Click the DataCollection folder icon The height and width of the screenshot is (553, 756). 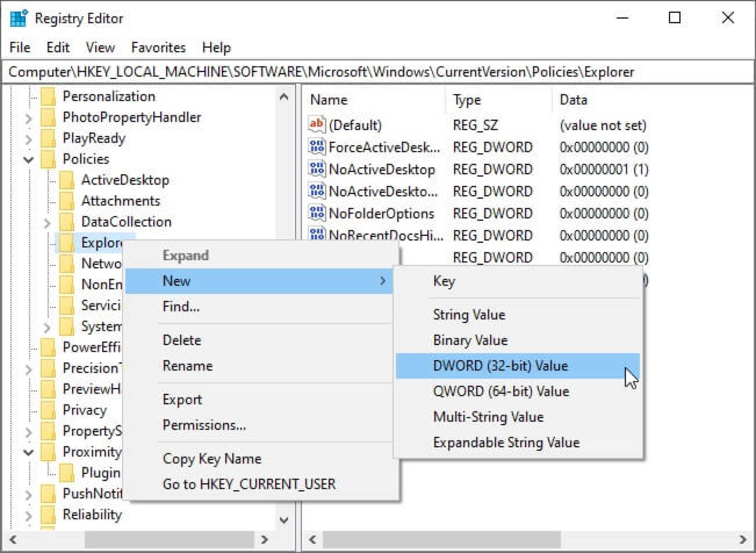(x=67, y=222)
